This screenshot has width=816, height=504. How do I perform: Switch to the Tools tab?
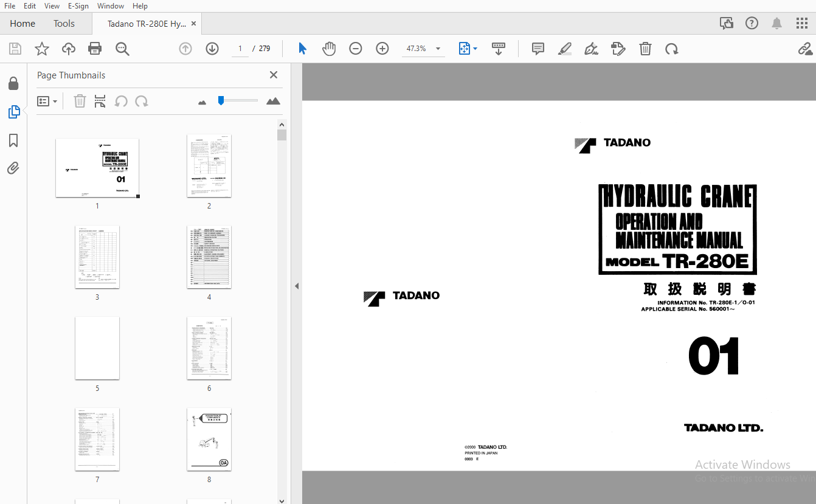64,24
